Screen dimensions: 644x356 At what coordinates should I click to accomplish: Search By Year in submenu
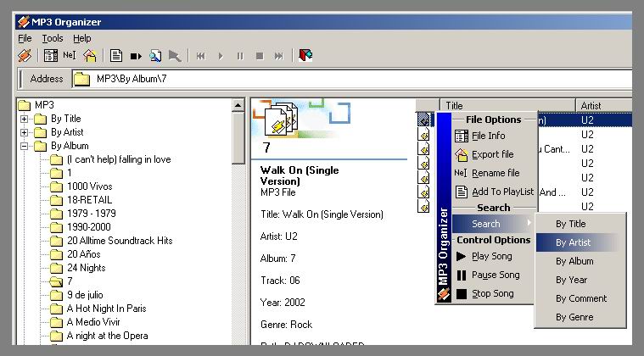[580, 280]
